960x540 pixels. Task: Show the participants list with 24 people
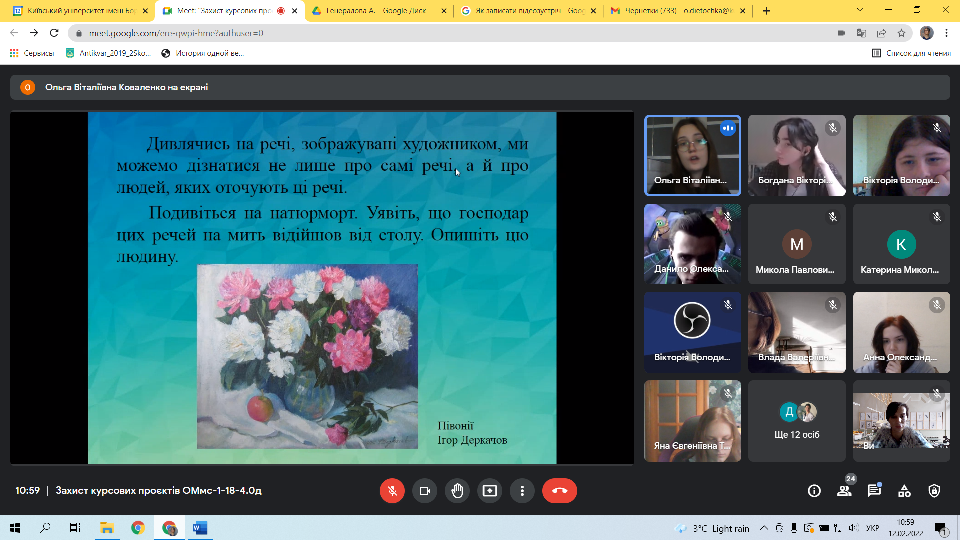pos(845,491)
